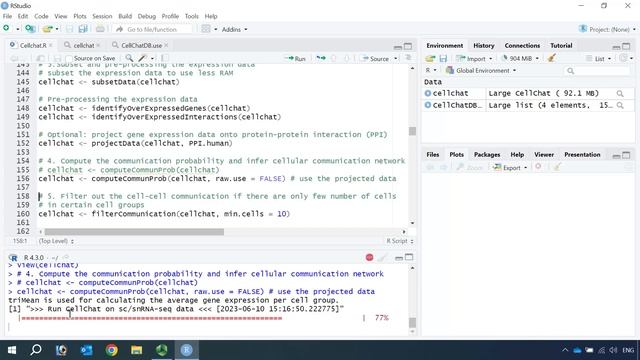Click the Environment search field
The width and height of the screenshot is (640, 360).
point(598,71)
